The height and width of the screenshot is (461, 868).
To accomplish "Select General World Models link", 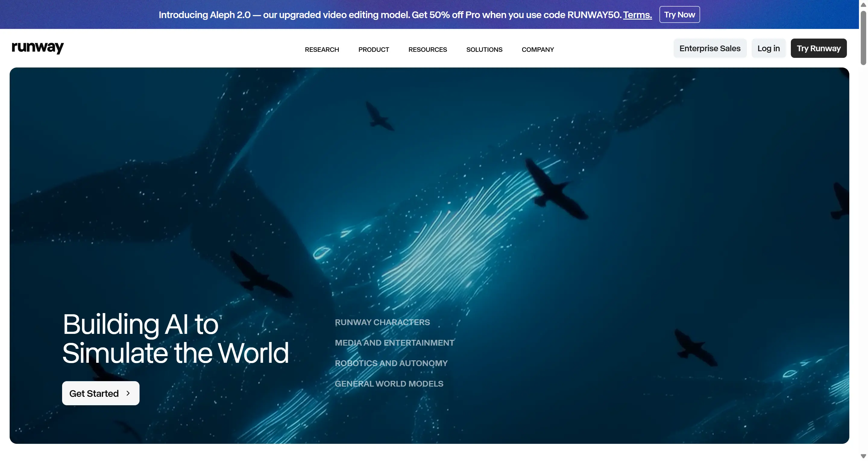I will coord(389,384).
